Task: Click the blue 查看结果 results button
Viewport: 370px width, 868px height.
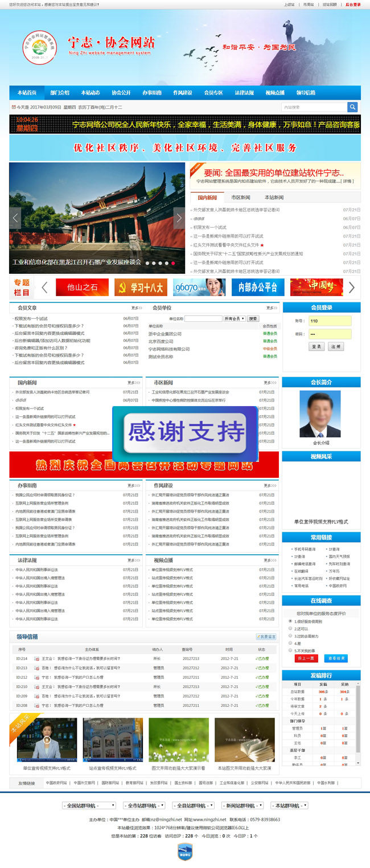Action: click(336, 658)
